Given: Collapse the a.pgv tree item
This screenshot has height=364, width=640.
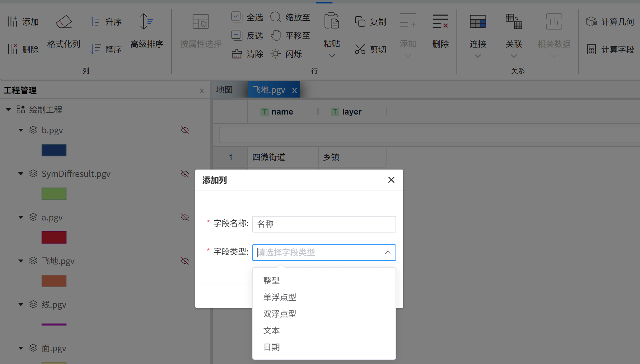Looking at the screenshot, I should tap(20, 217).
